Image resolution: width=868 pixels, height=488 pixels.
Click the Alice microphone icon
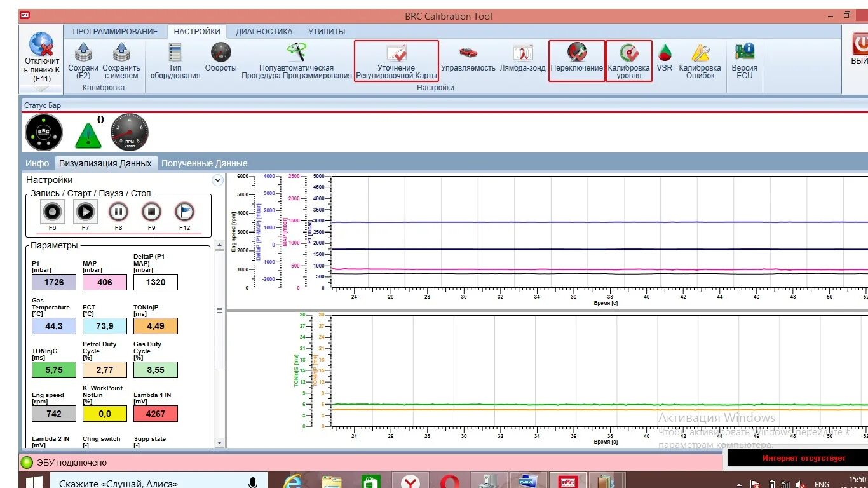[x=253, y=483]
